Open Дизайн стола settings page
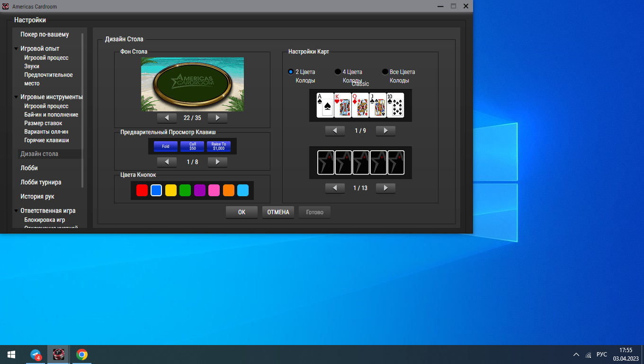This screenshot has width=644, height=364. pyautogui.click(x=50, y=154)
